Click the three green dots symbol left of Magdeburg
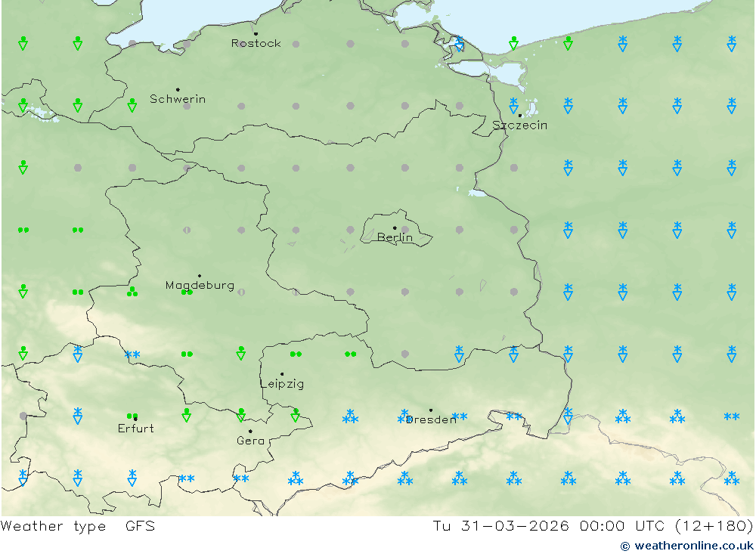The width and height of the screenshot is (756, 554). (132, 292)
